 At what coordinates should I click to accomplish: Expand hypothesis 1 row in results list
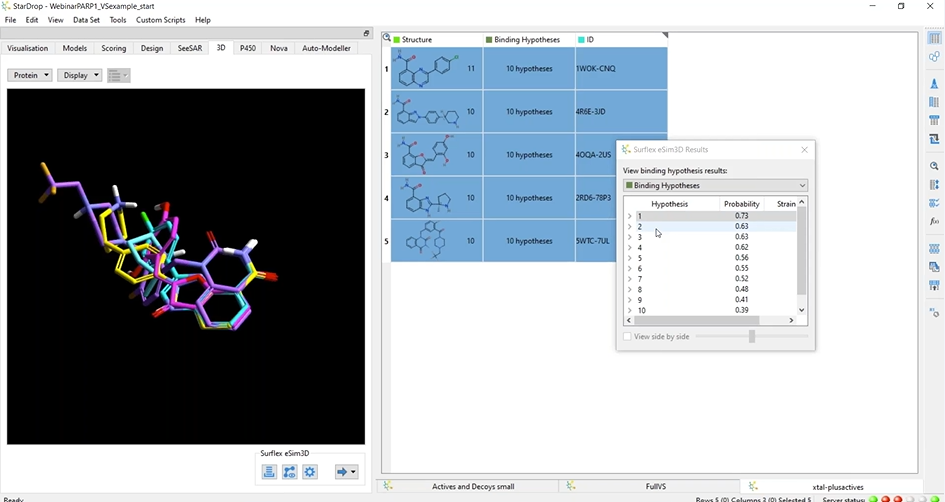pyautogui.click(x=629, y=216)
